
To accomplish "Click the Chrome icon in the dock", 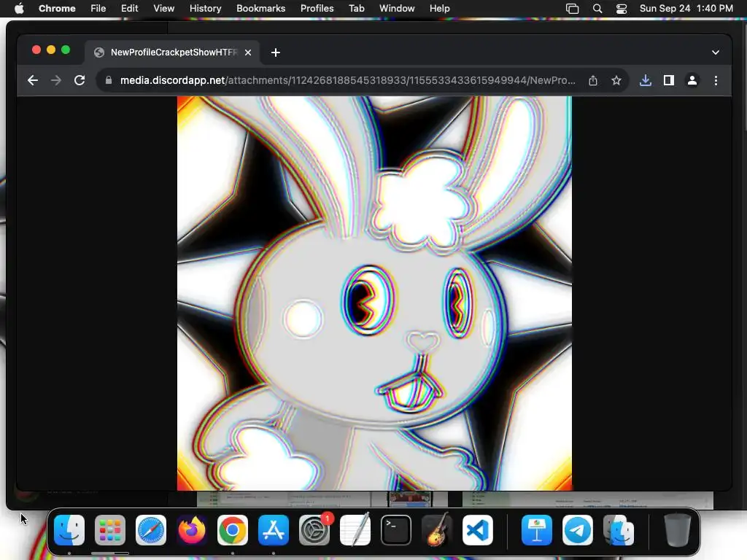I will pos(233,530).
